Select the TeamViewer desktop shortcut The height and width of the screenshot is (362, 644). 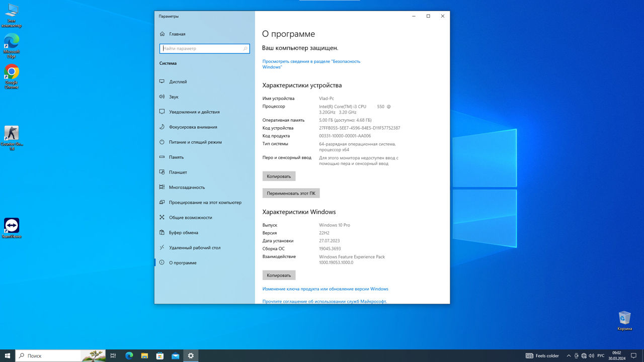(12, 228)
